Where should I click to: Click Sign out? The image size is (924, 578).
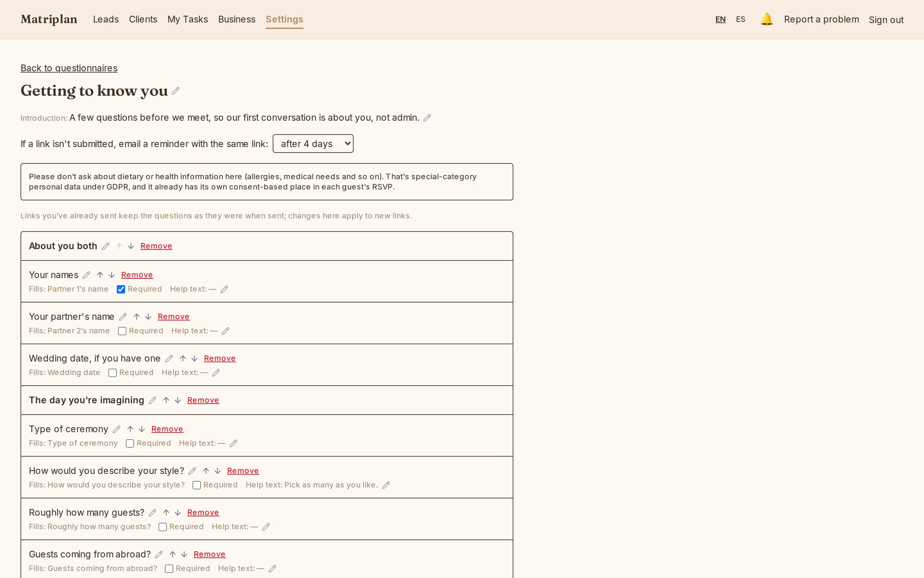[x=886, y=20]
